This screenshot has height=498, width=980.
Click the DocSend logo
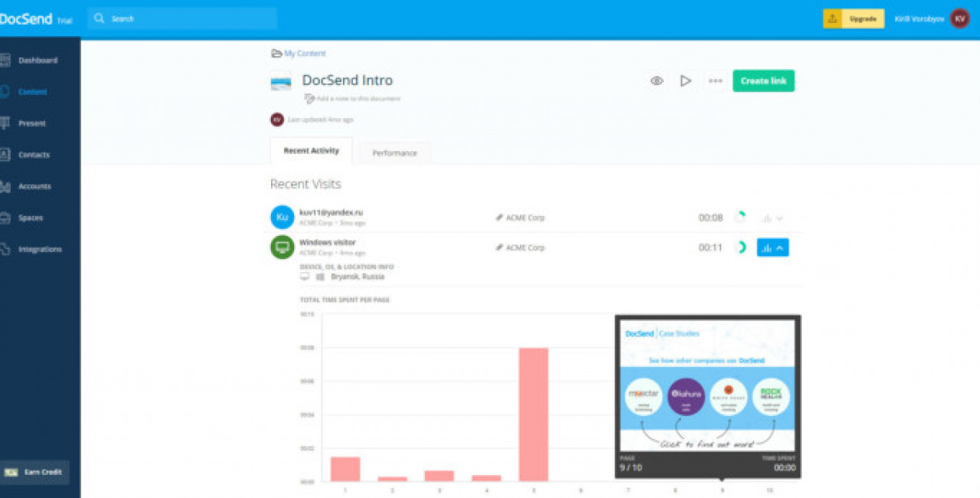click(x=26, y=19)
